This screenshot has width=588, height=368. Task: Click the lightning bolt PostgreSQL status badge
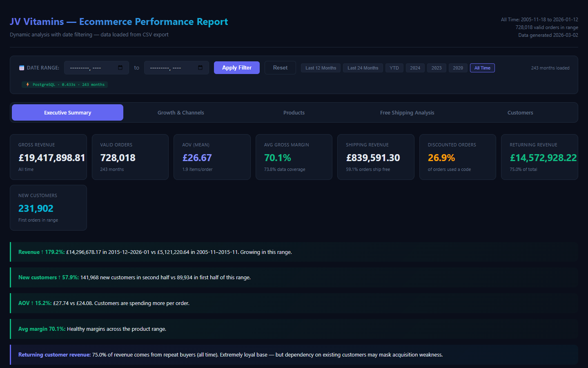(65, 85)
